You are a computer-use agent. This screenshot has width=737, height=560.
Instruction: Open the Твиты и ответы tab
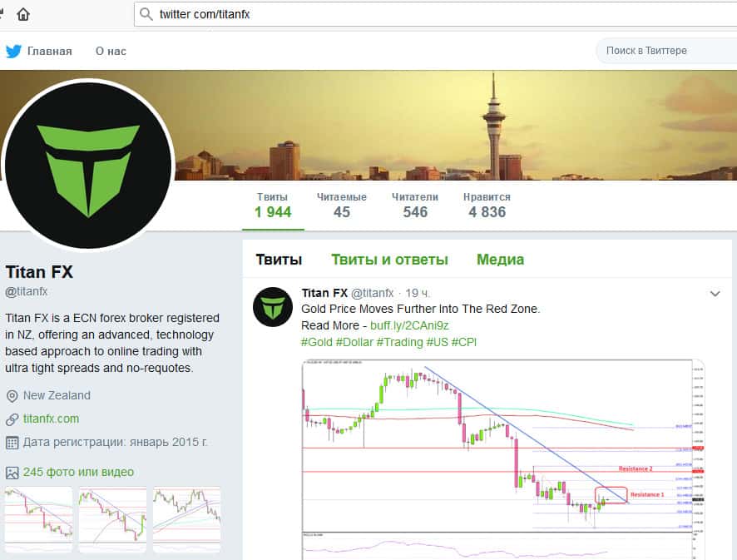pyautogui.click(x=389, y=260)
